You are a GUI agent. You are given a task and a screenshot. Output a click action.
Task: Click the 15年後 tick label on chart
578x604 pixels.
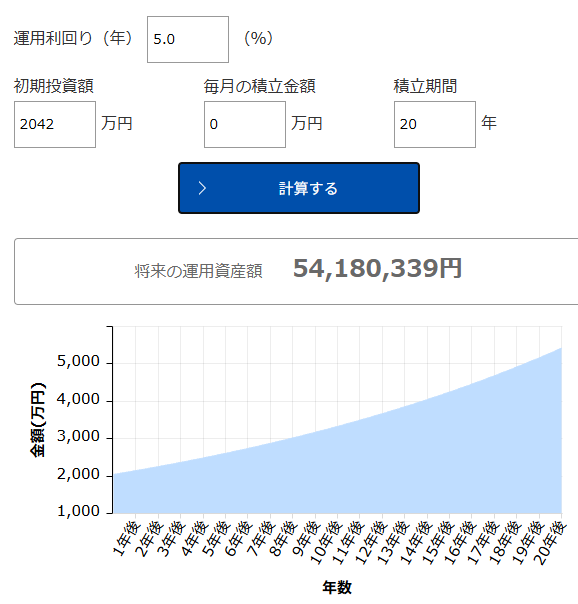click(x=439, y=542)
